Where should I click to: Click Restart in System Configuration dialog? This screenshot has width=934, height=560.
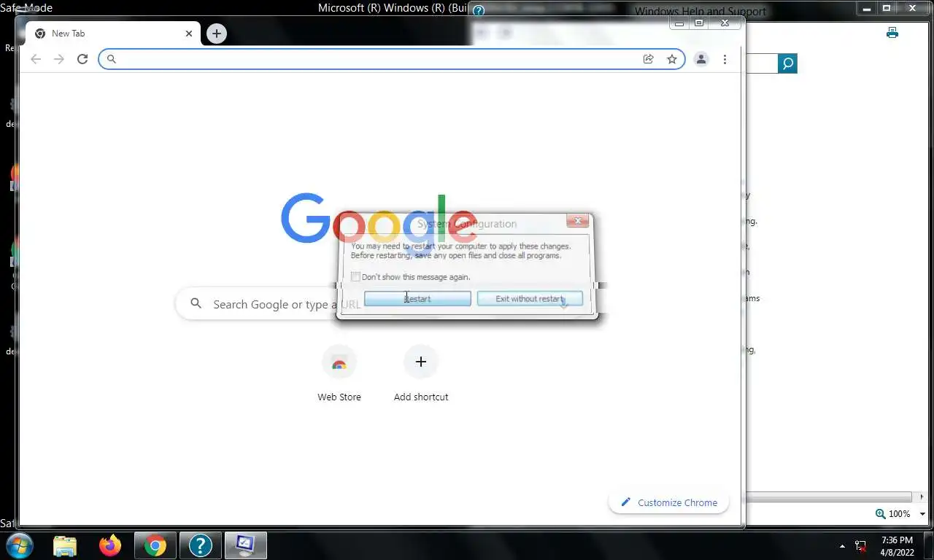click(417, 299)
